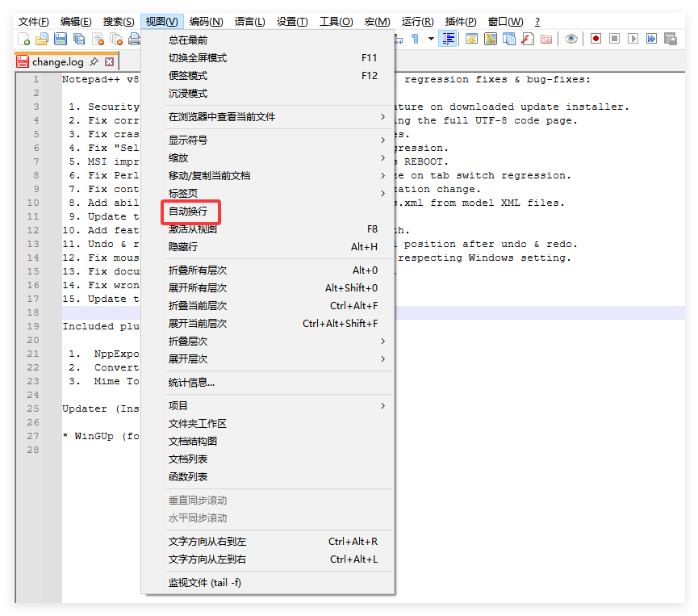698x616 pixels.
Task: Expand the 显示符号 submenu
Action: (x=268, y=140)
